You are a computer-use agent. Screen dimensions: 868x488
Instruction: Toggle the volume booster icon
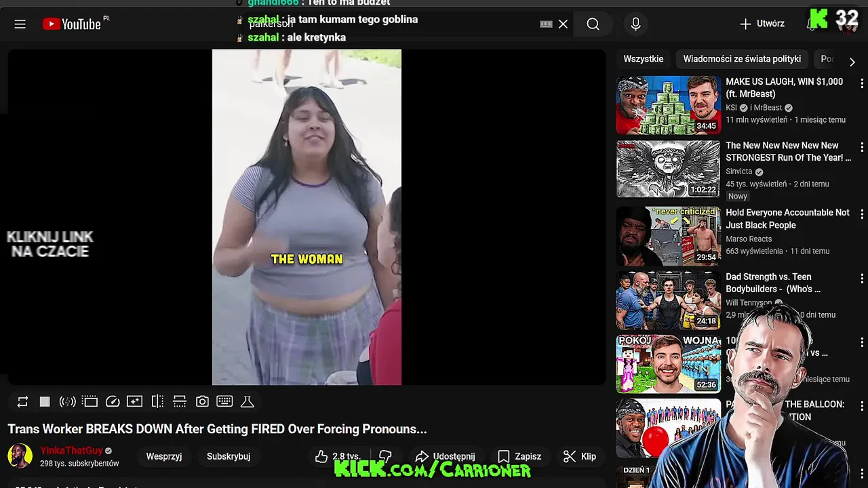point(67,401)
